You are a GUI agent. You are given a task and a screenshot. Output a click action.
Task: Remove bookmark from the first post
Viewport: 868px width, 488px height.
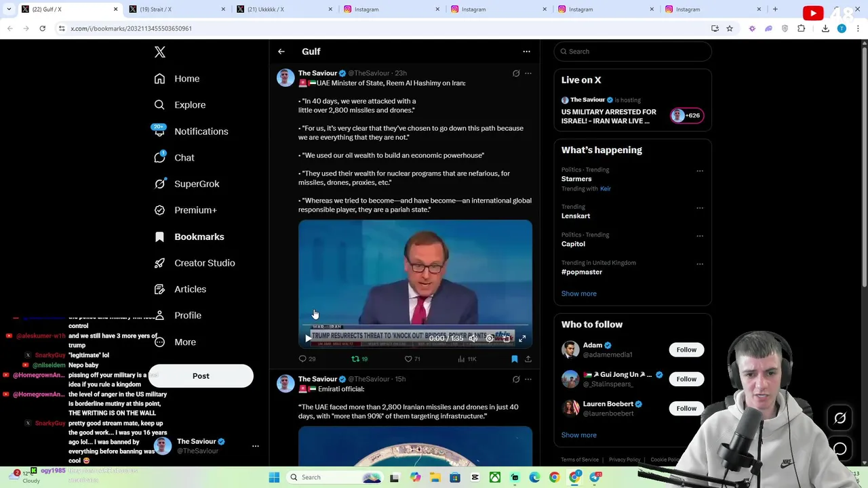point(515,359)
